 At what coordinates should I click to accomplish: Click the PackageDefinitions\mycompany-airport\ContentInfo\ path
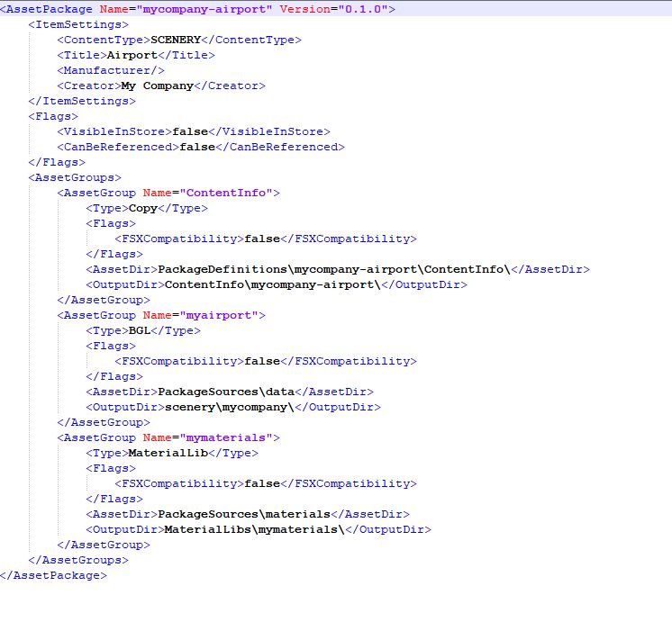pos(334,269)
